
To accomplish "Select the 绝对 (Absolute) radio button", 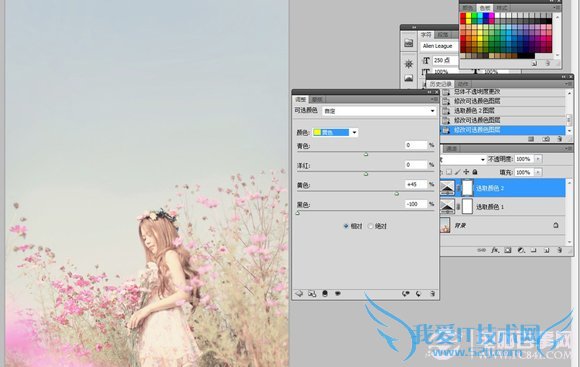I will click(370, 226).
